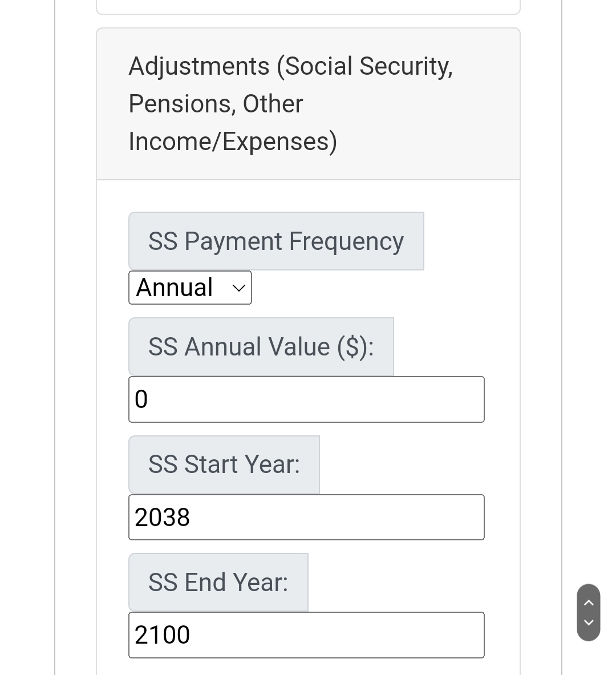
Task: Click the "Adjustments (Social Security," title line
Action: click(x=290, y=66)
